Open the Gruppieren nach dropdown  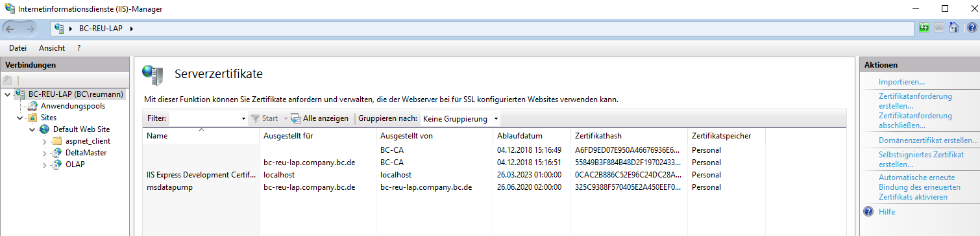coord(461,119)
